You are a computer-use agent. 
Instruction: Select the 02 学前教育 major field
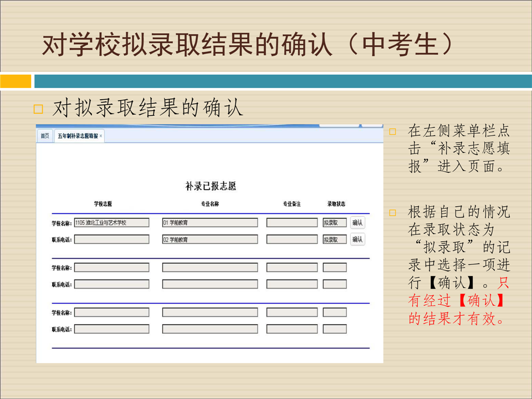209,239
